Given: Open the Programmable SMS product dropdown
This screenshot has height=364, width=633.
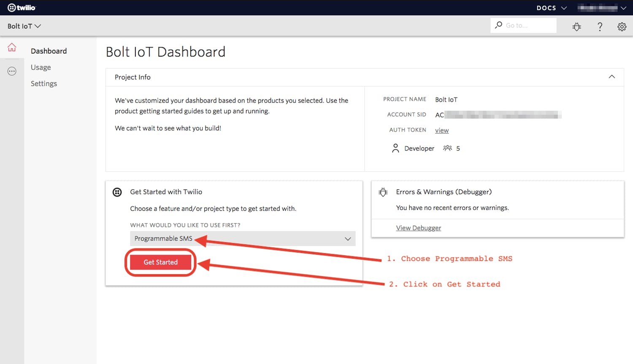Looking at the screenshot, I should pos(243,239).
